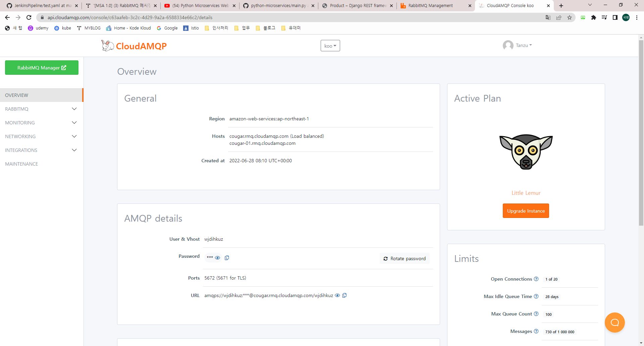The width and height of the screenshot is (644, 346).
Task: Click the 730 of 1 000 000 messages value
Action: [559, 332]
